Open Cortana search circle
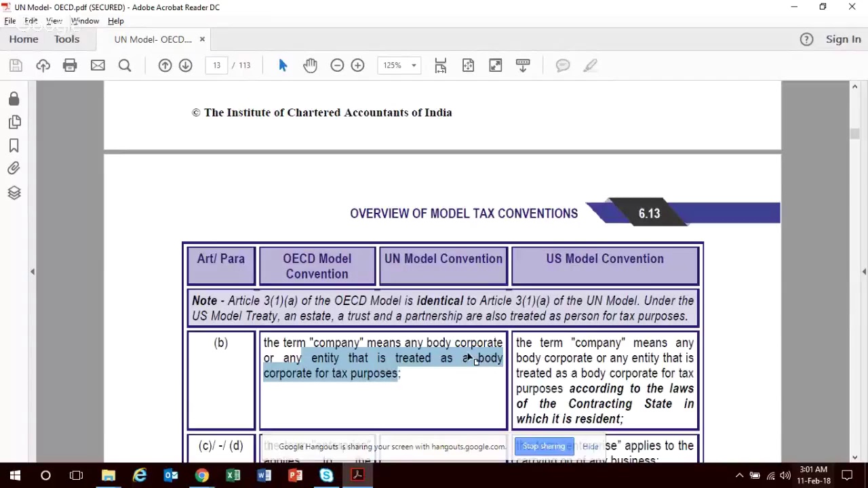The width and height of the screenshot is (868, 488). click(x=45, y=476)
